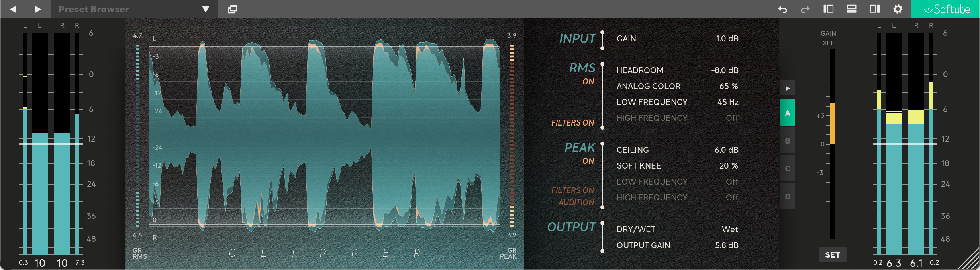Click the GR RMS reduction meter strip
This screenshot has height=270, width=980.
(137, 135)
